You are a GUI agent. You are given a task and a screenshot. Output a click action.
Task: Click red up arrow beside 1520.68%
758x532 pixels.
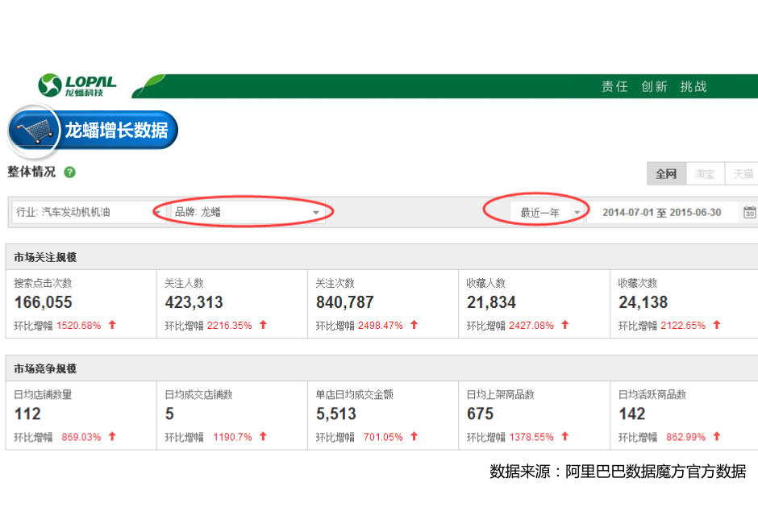point(112,325)
